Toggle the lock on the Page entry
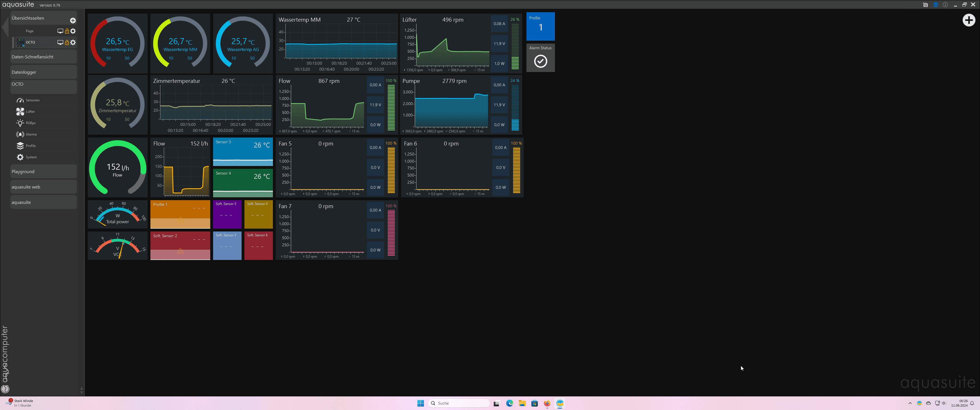The image size is (980, 410). click(x=67, y=31)
